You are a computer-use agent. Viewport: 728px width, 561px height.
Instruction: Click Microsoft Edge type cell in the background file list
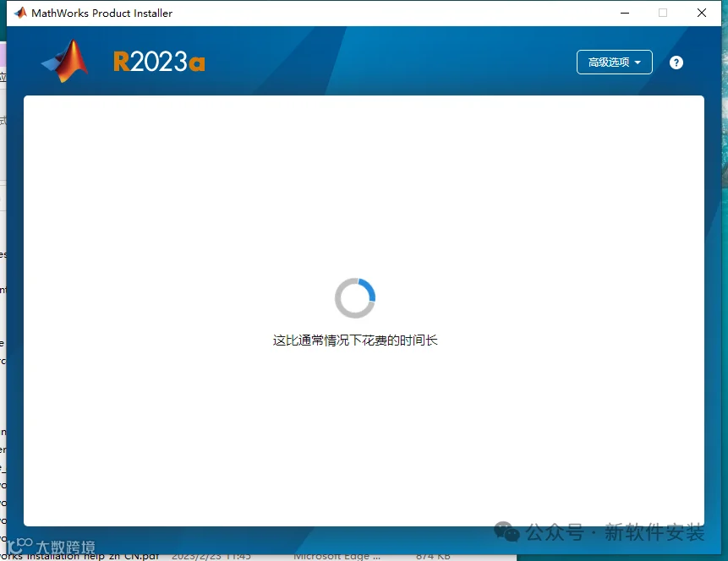(337, 557)
